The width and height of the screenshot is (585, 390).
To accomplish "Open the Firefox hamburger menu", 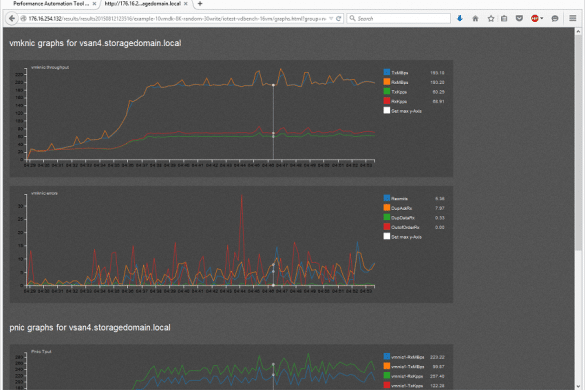I will click(573, 18).
